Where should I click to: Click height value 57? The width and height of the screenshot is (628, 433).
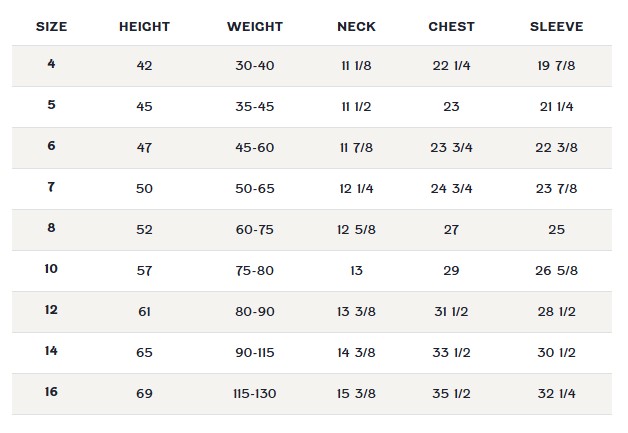click(144, 271)
